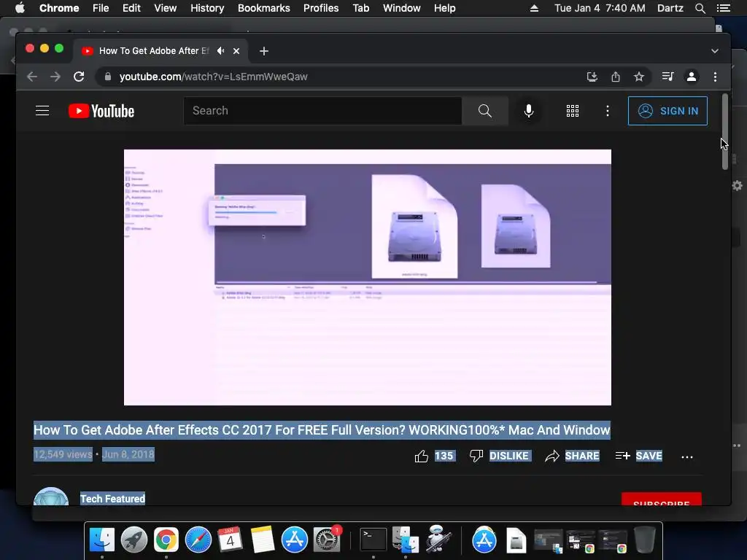Viewport: 747px width, 560px height.
Task: Open the Chrome application menu
Action: [59, 8]
